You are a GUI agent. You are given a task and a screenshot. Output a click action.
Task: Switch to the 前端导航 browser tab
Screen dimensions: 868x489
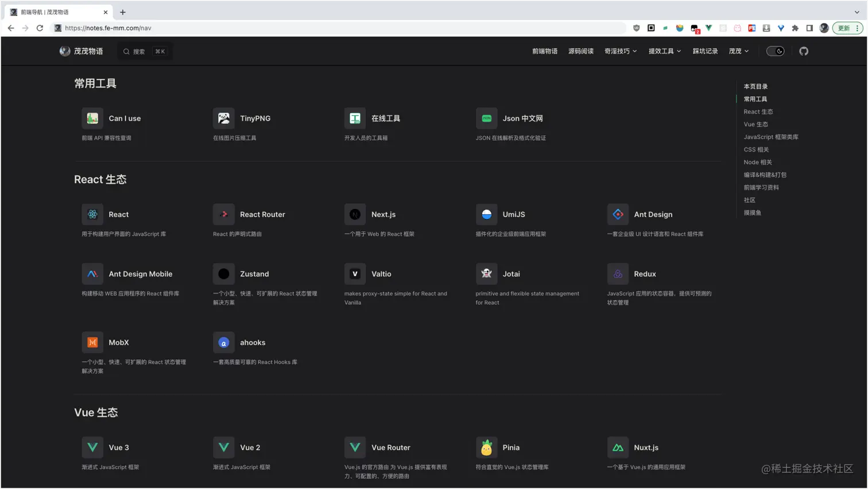pyautogui.click(x=57, y=12)
